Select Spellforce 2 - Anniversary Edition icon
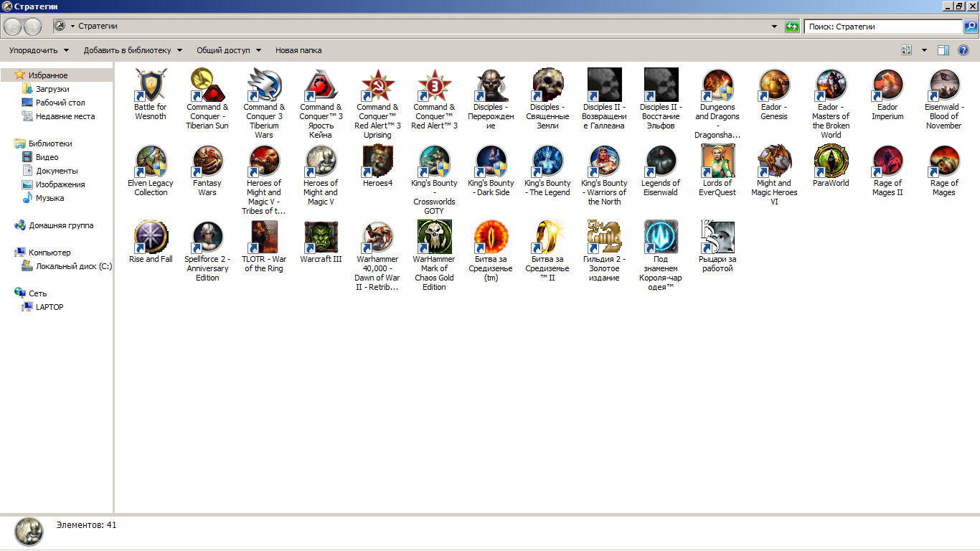Screen dimensions: 980x551 coord(207,237)
